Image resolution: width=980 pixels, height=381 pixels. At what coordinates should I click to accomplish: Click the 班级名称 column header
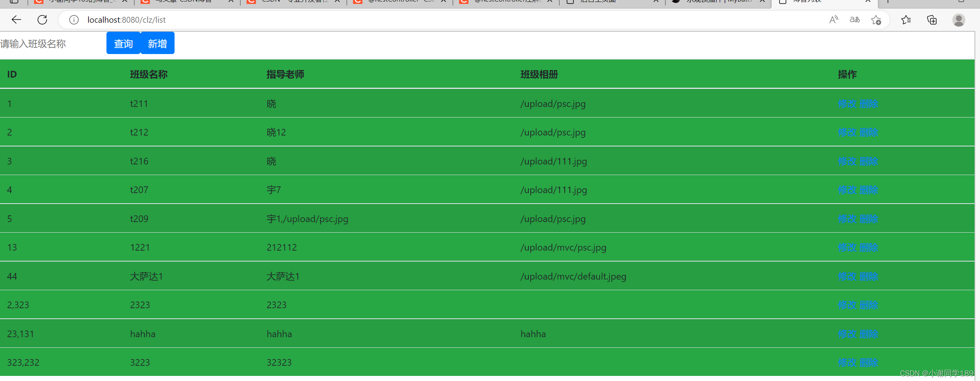coord(149,74)
